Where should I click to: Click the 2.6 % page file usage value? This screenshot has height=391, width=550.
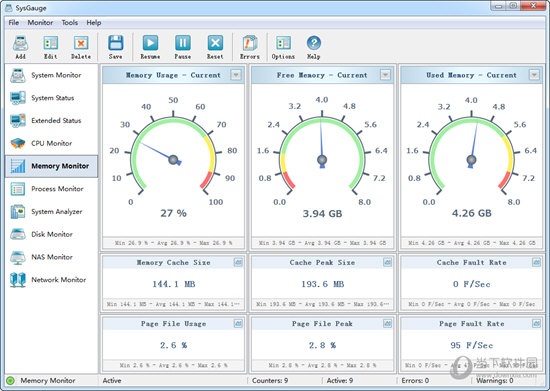tap(174, 345)
